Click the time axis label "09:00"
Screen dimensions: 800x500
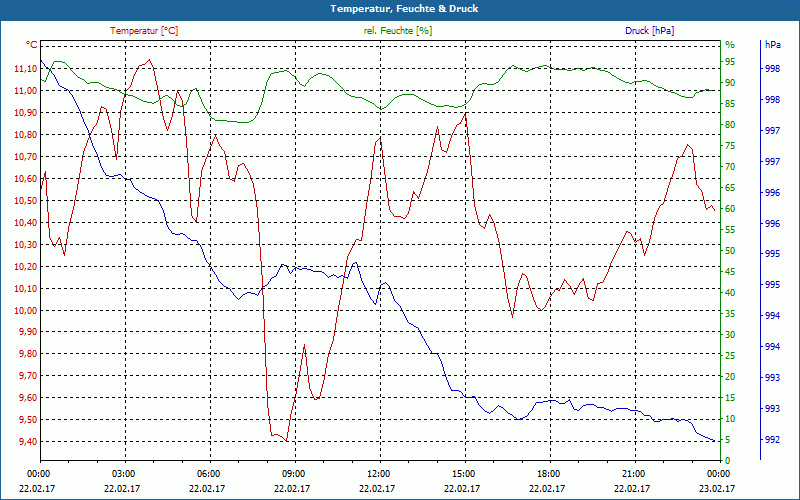pyautogui.click(x=292, y=473)
